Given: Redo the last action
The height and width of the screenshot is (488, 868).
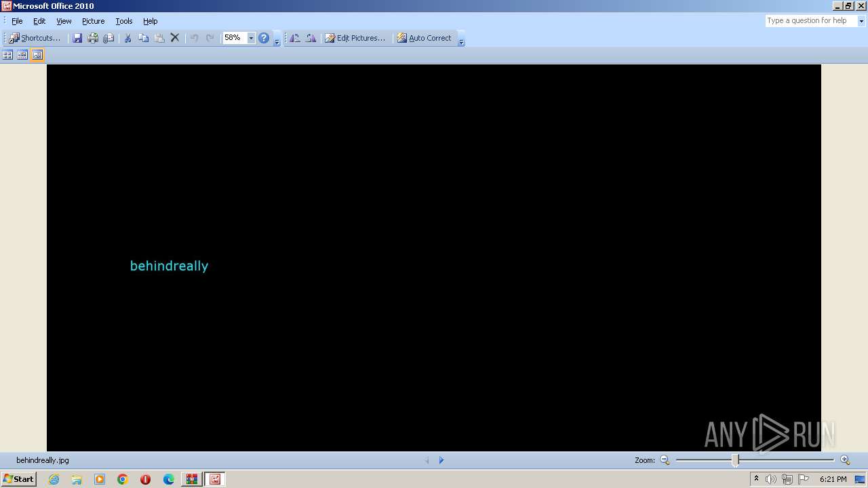Looking at the screenshot, I should 210,38.
